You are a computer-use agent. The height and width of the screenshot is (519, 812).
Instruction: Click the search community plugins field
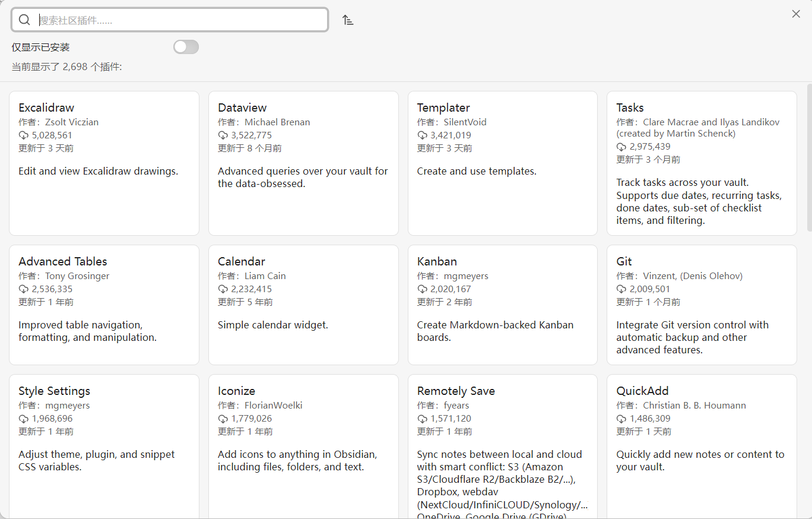click(x=178, y=20)
